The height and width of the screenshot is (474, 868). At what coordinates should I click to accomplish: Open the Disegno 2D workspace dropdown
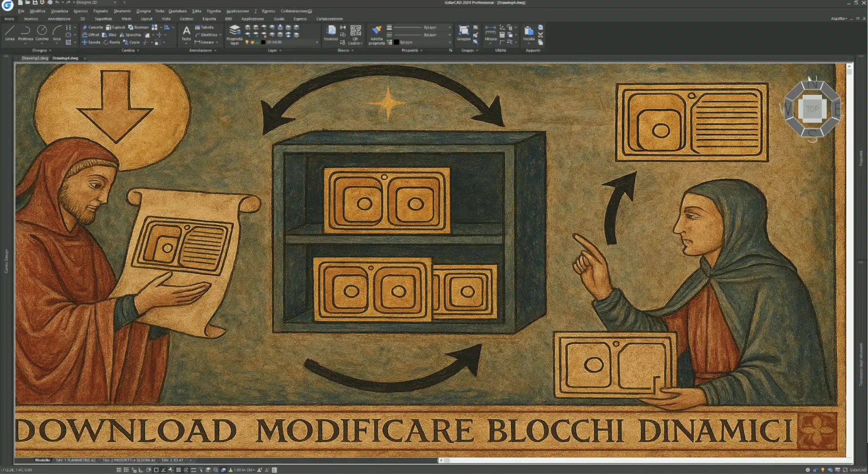click(96, 2)
